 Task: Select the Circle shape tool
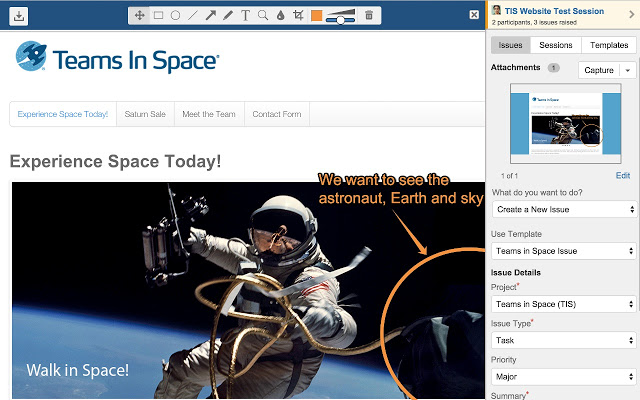(176, 16)
